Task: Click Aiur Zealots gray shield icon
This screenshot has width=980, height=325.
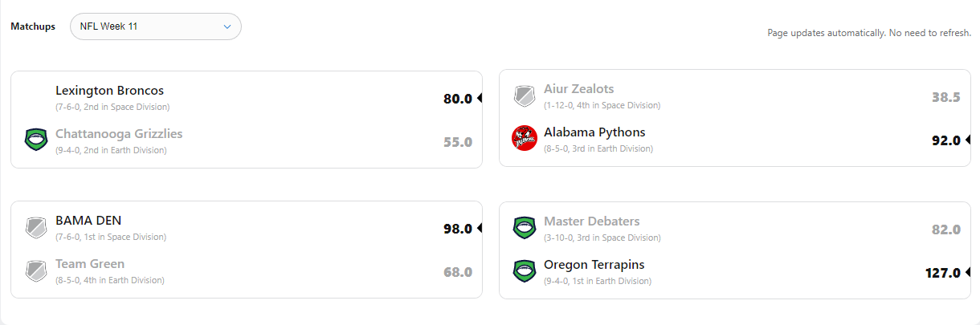Action: (x=525, y=96)
